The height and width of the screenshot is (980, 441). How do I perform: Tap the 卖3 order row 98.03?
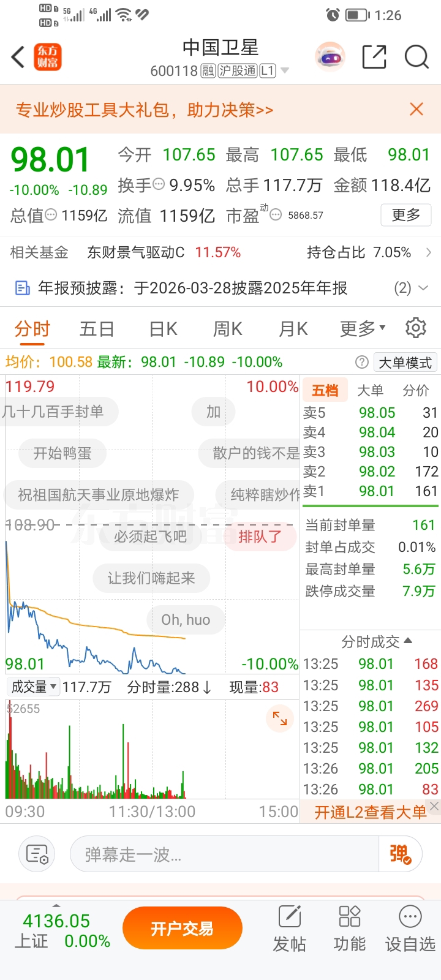(371, 452)
